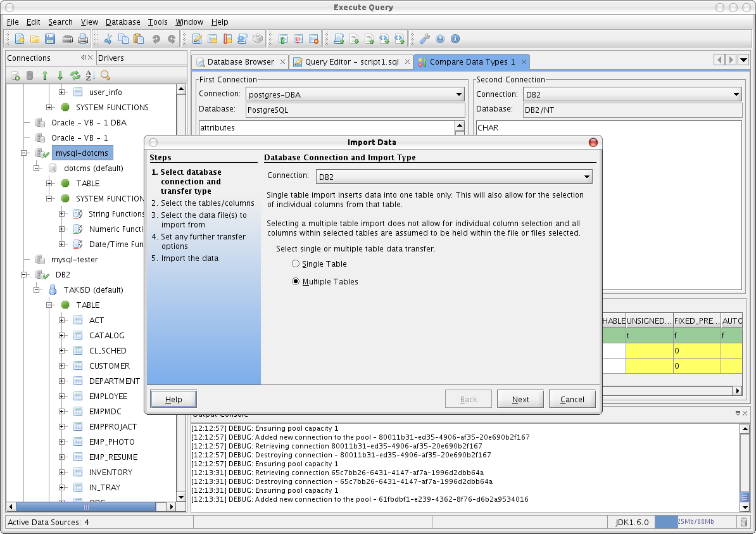The image size is (756, 534).
Task: Select the CATALOG table in the tree
Action: [106, 335]
